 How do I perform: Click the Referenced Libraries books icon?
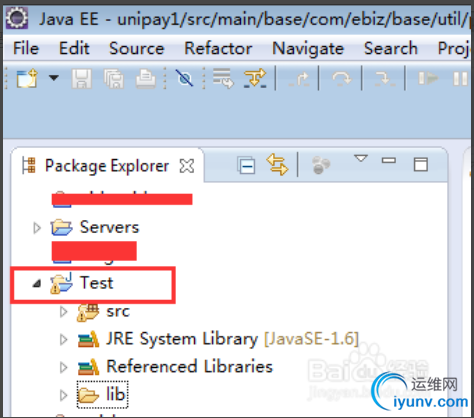88,367
